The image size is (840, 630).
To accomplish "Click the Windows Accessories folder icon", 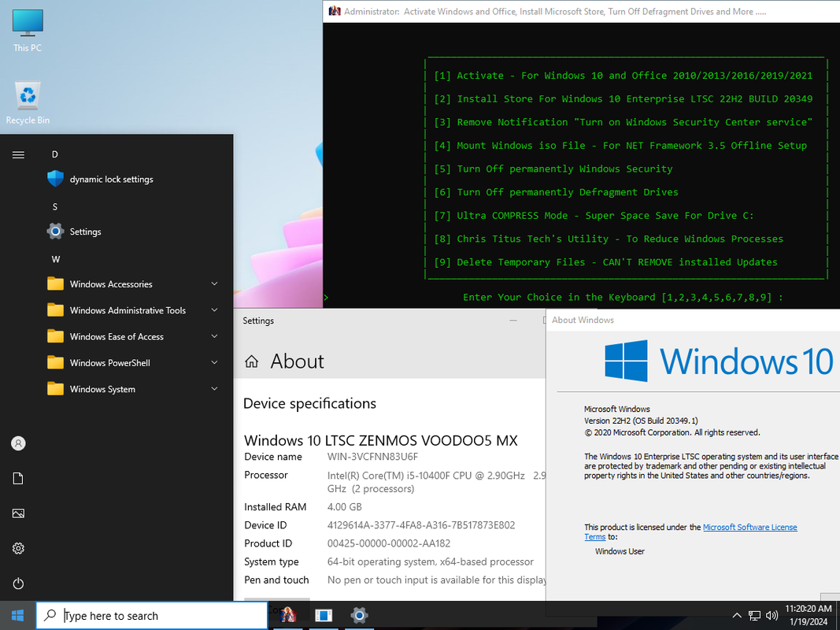I will (55, 284).
